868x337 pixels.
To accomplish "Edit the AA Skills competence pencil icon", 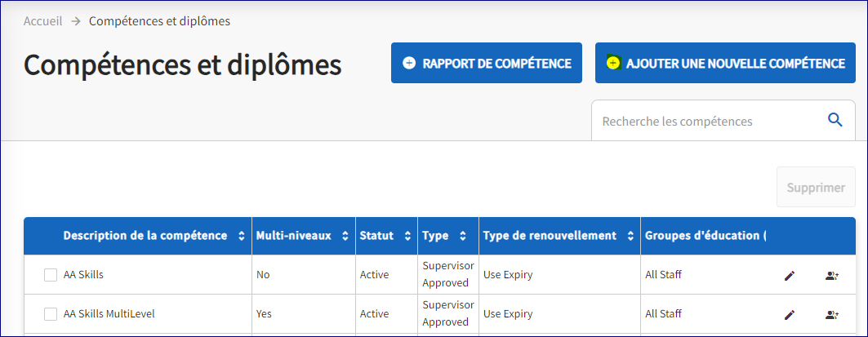I will 789,275.
